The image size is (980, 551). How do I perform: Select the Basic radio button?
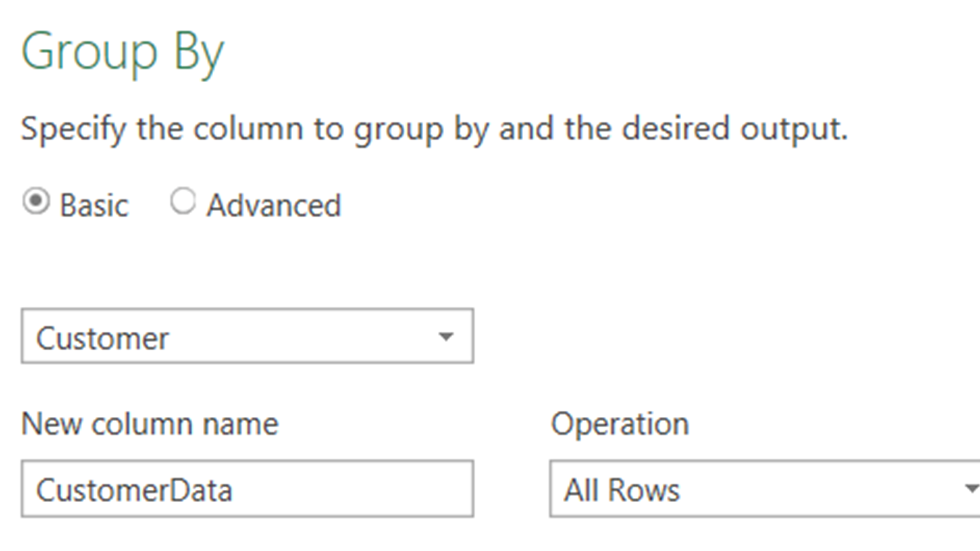coord(36,201)
